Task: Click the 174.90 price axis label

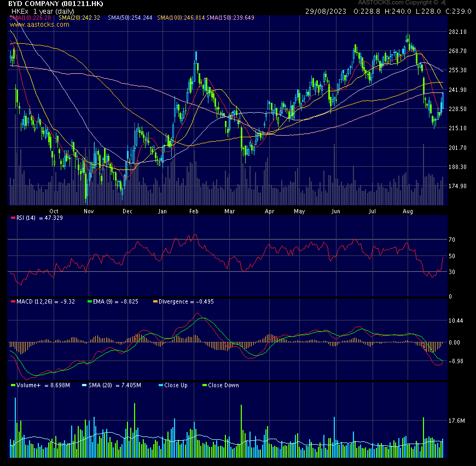Action: (x=457, y=186)
